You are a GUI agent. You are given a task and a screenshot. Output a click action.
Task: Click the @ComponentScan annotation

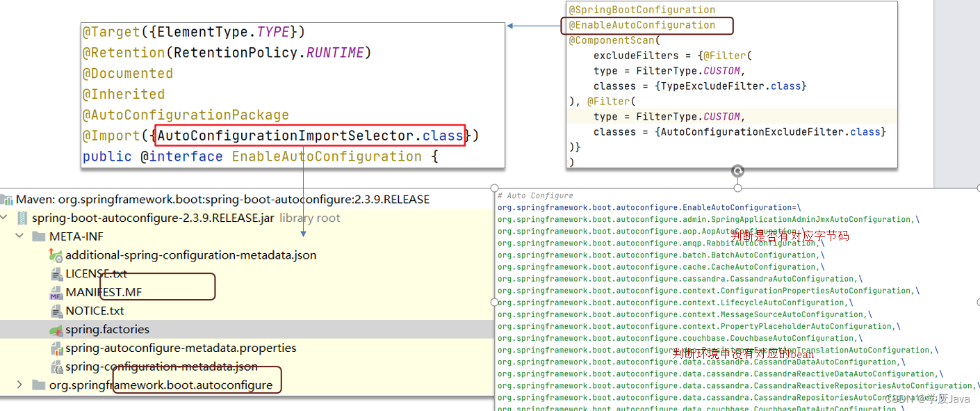tap(612, 40)
